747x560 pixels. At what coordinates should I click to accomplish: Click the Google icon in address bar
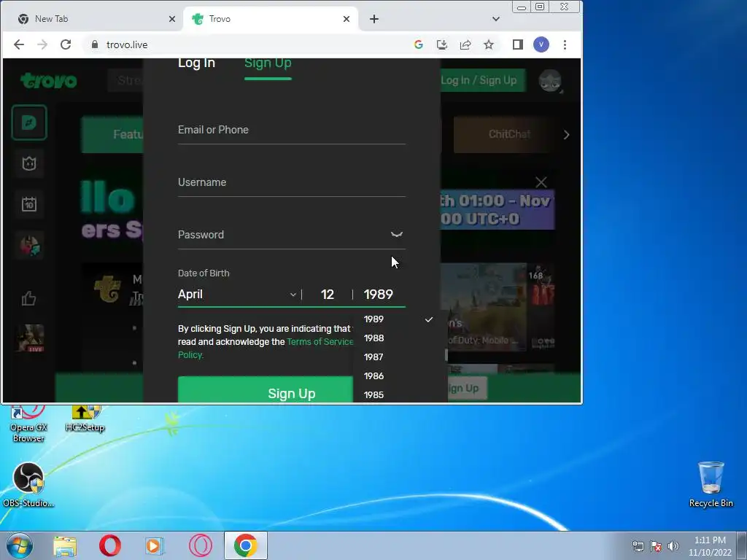(419, 44)
